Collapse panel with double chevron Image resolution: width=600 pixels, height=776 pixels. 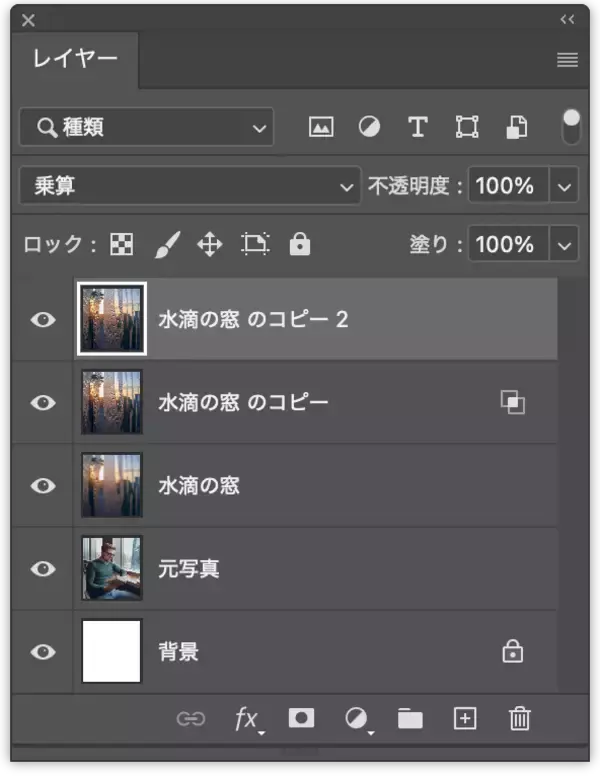567,20
